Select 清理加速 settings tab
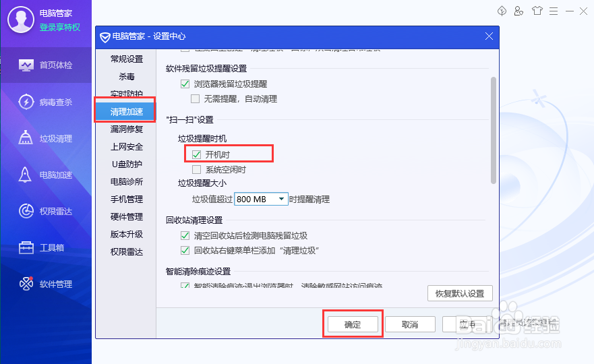Screen dimensions: 594x364 click(125, 112)
